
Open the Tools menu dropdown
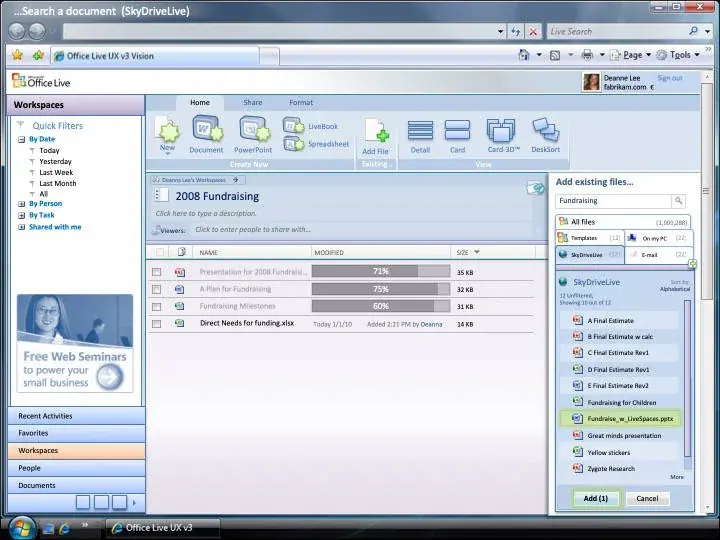(x=697, y=55)
